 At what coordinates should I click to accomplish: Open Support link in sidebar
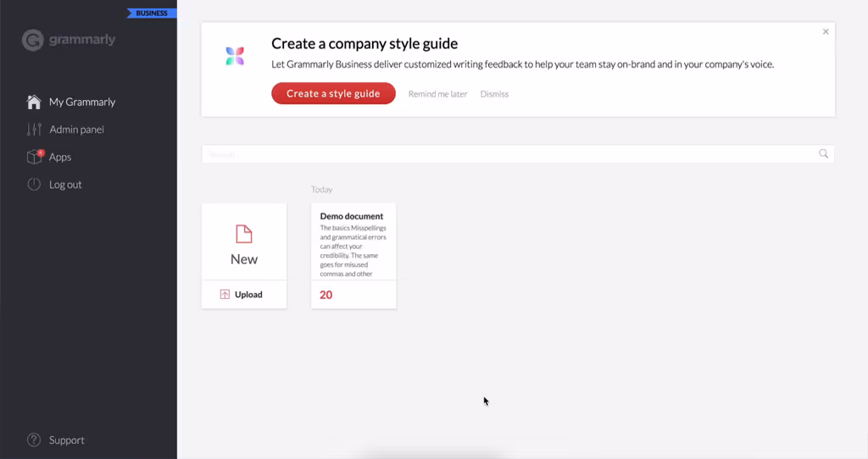66,440
